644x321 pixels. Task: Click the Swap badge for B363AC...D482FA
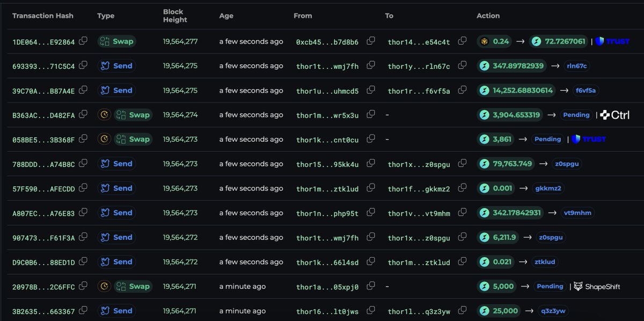point(133,115)
